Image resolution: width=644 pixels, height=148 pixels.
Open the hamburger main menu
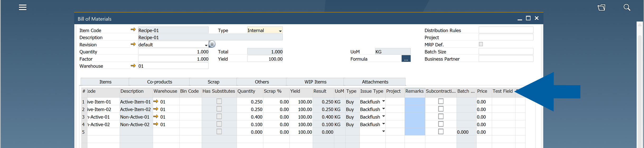[x=23, y=7]
